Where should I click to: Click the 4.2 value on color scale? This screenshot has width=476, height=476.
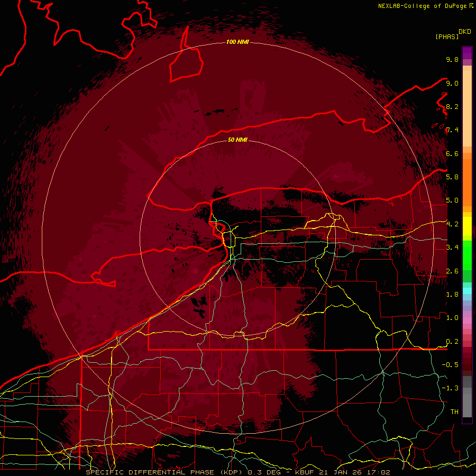(x=452, y=224)
